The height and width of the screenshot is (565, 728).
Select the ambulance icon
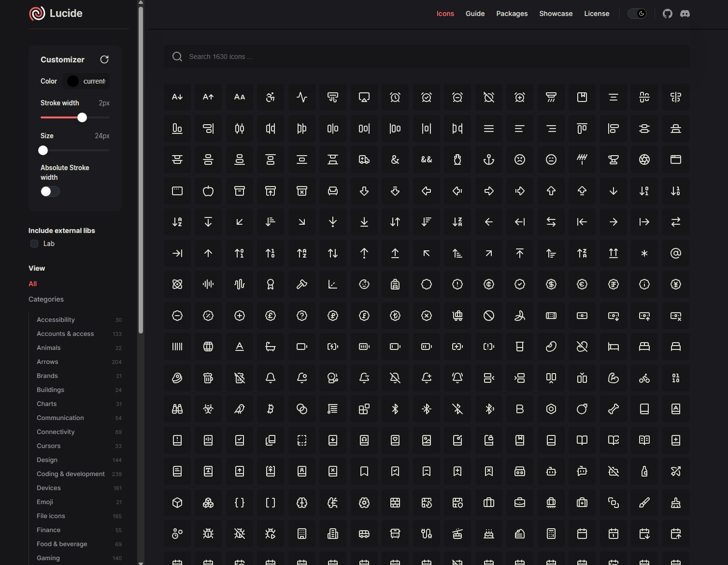[364, 159]
